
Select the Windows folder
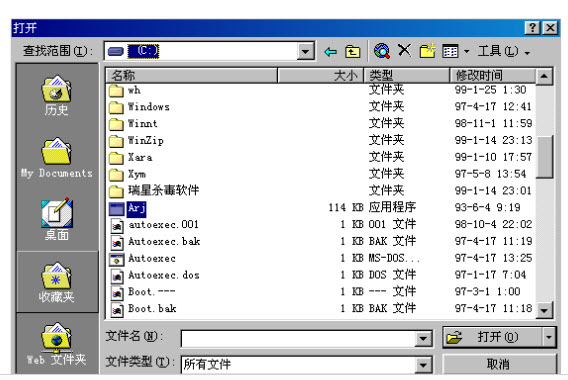coord(139,107)
